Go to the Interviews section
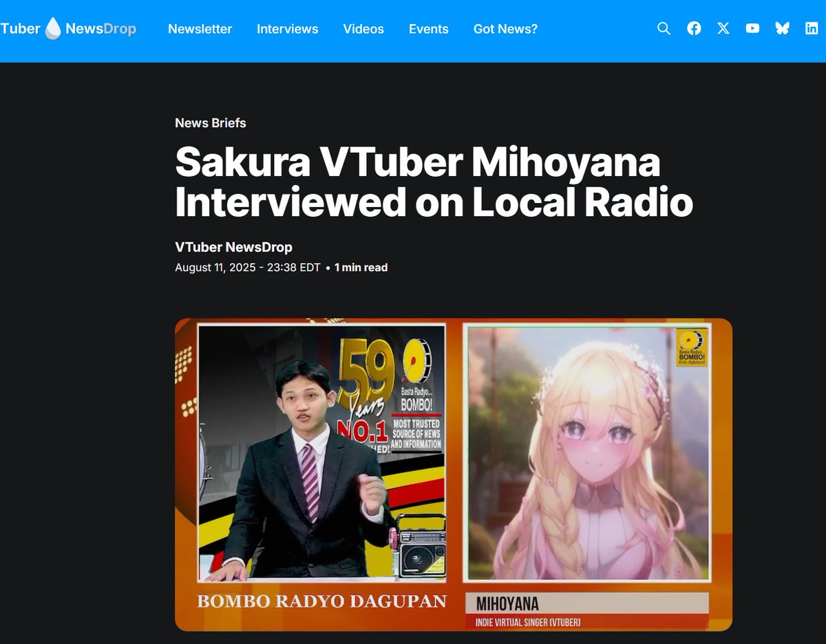This screenshot has width=826, height=644. [288, 29]
